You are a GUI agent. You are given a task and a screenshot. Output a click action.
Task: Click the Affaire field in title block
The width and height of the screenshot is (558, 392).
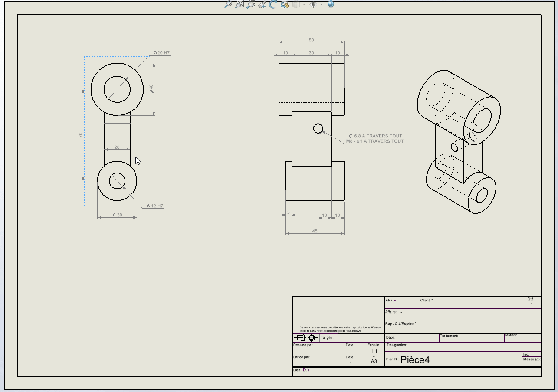pyautogui.click(x=463, y=314)
